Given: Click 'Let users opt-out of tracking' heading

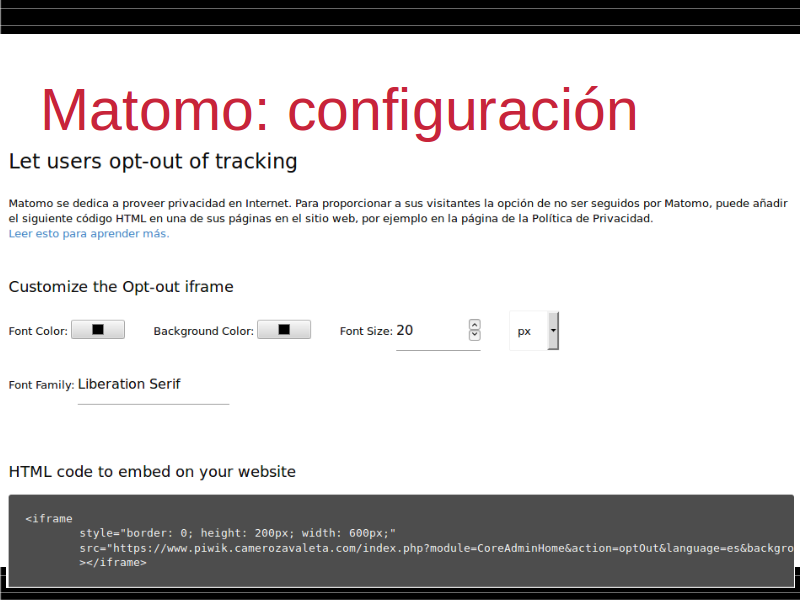Looking at the screenshot, I should pyautogui.click(x=153, y=161).
